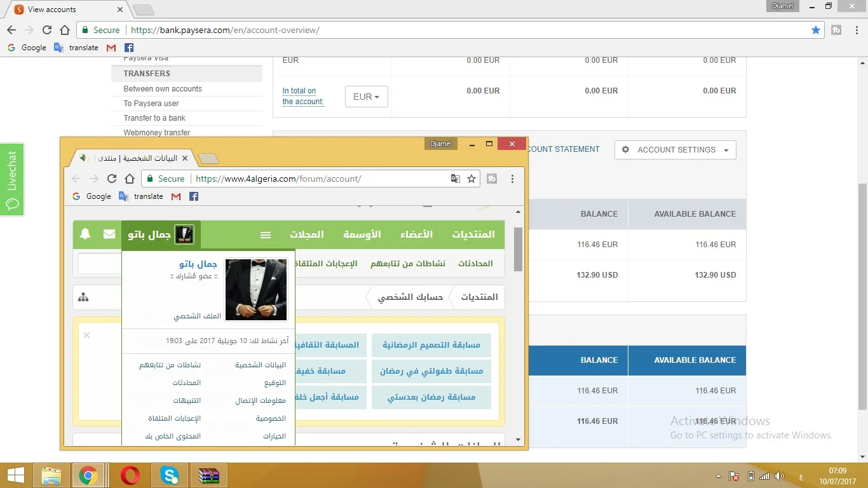Click the Livechat side tab
This screenshot has width=868, height=488.
(x=12, y=179)
